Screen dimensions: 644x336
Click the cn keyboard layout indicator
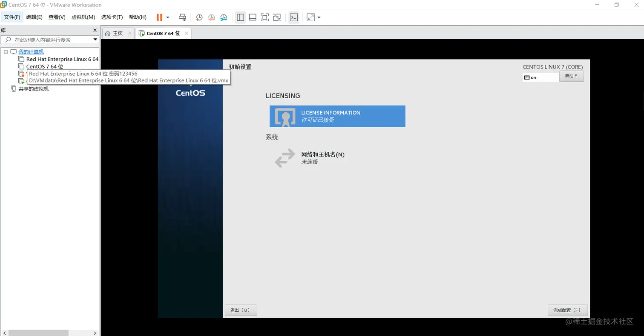pos(540,77)
